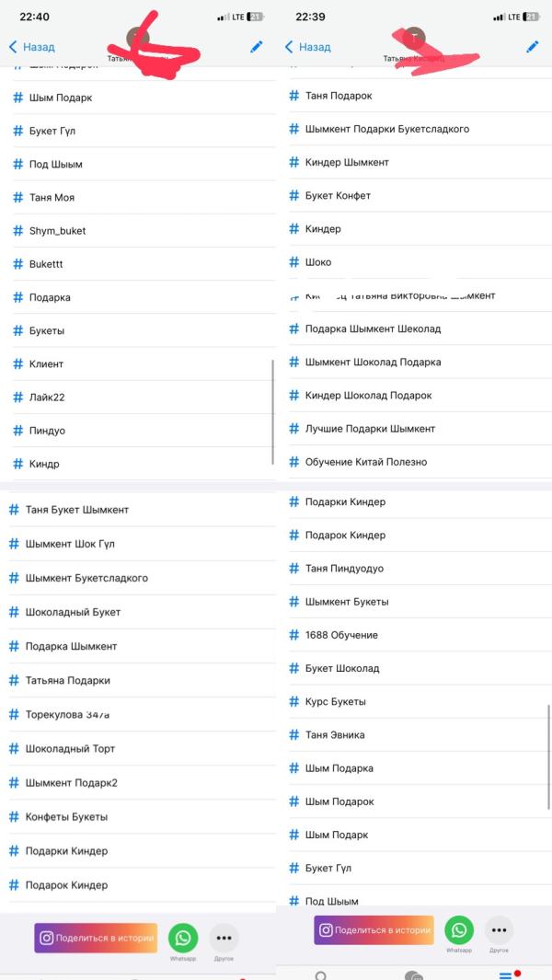Select the Шоколадный Торт tag
552x980 pixels.
(x=70, y=749)
